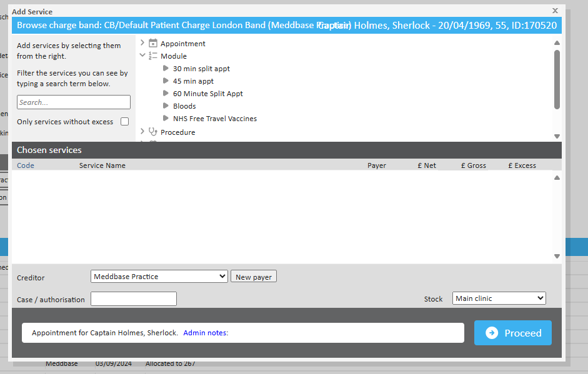Click the arrow beside NHS Free Travel Vaccines
The height and width of the screenshot is (374, 588).
166,119
